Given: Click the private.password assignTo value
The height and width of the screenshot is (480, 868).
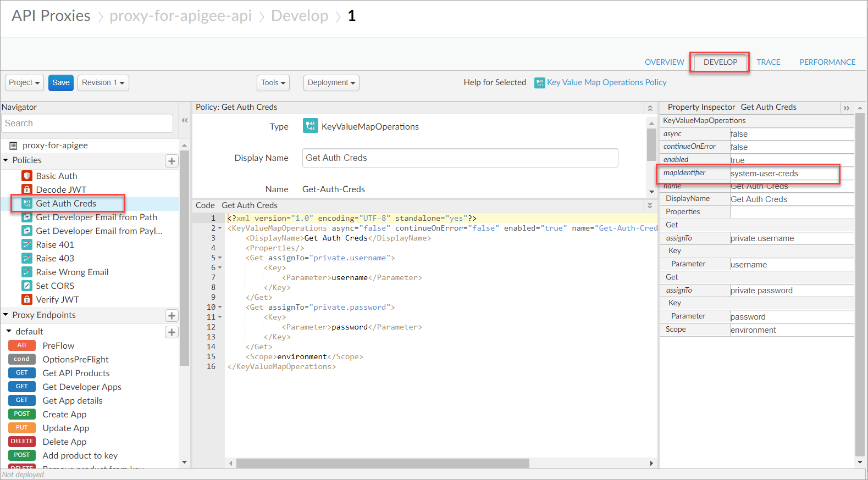Looking at the screenshot, I should [x=761, y=291].
